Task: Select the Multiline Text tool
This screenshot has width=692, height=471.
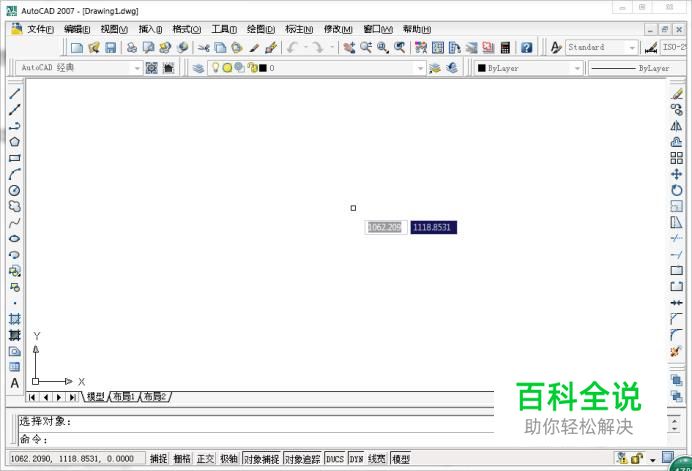Action: point(15,383)
